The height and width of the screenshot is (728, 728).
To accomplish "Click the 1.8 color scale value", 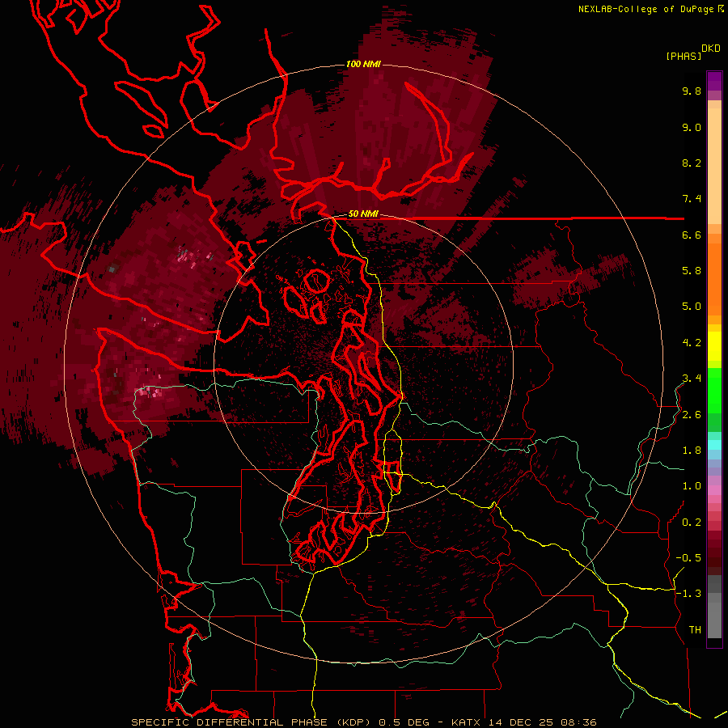I will pyautogui.click(x=692, y=451).
